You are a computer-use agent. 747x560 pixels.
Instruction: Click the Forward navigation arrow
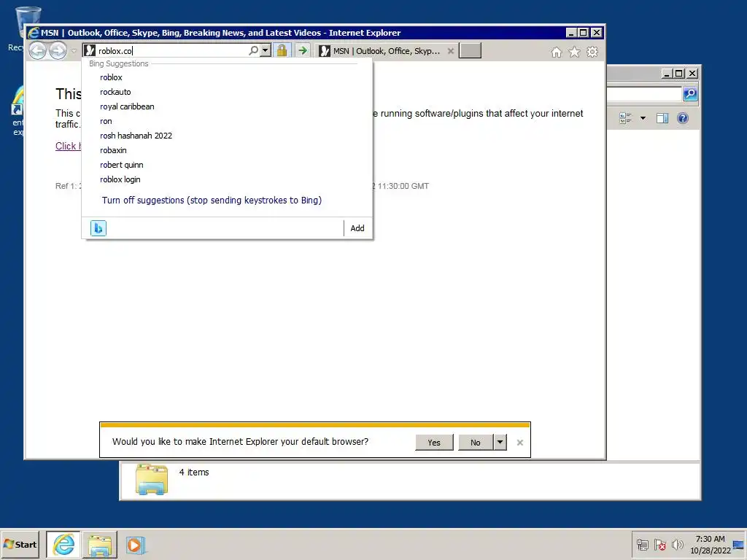point(58,50)
